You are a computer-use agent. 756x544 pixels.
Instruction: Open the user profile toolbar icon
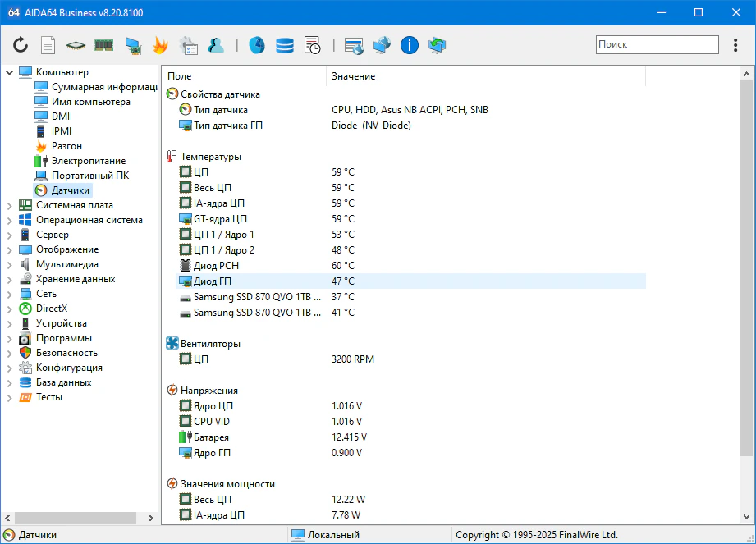coord(216,45)
